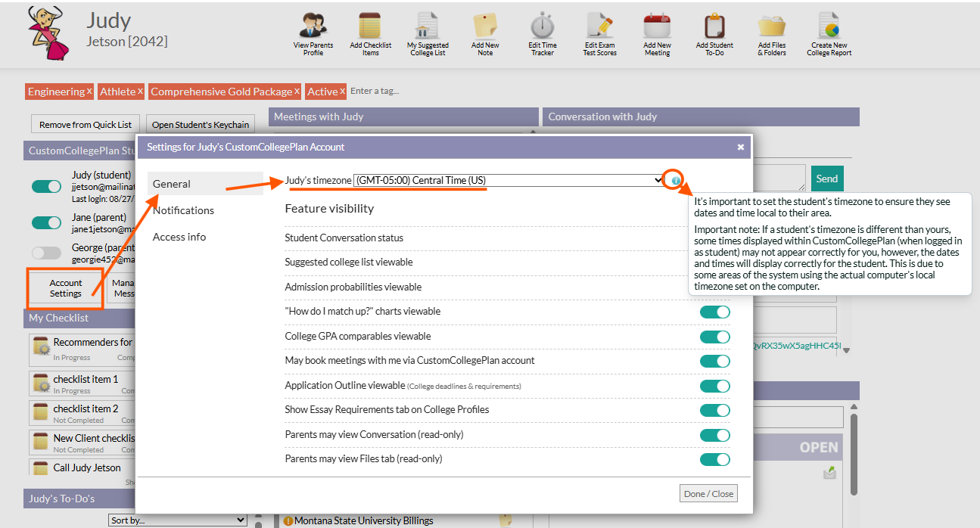
Task: Click the New Client checklist notepad icon
Action: tap(42, 442)
